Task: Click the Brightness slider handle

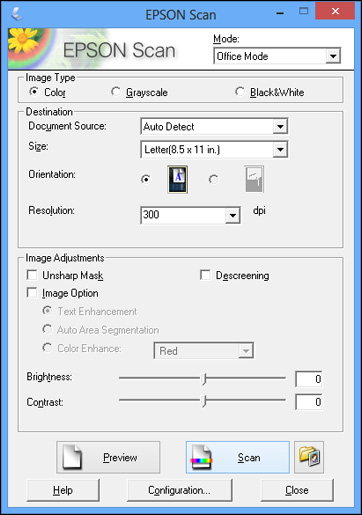Action: 204,379
